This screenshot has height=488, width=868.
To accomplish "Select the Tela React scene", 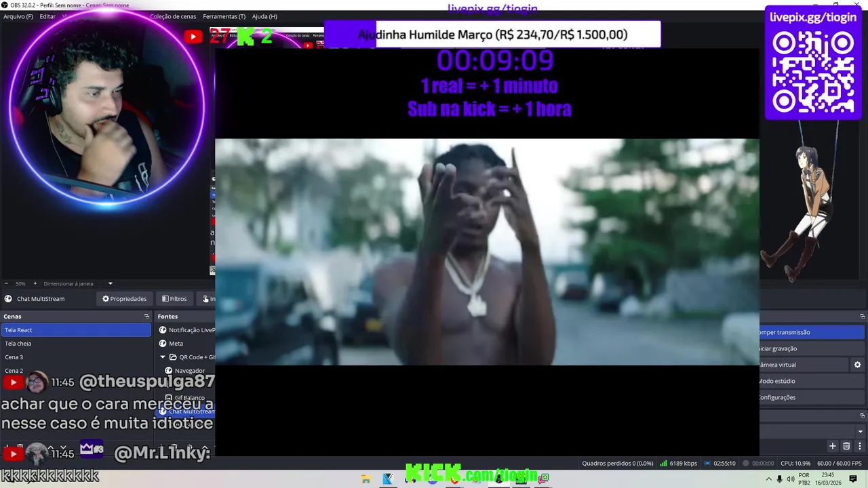I will [x=76, y=330].
